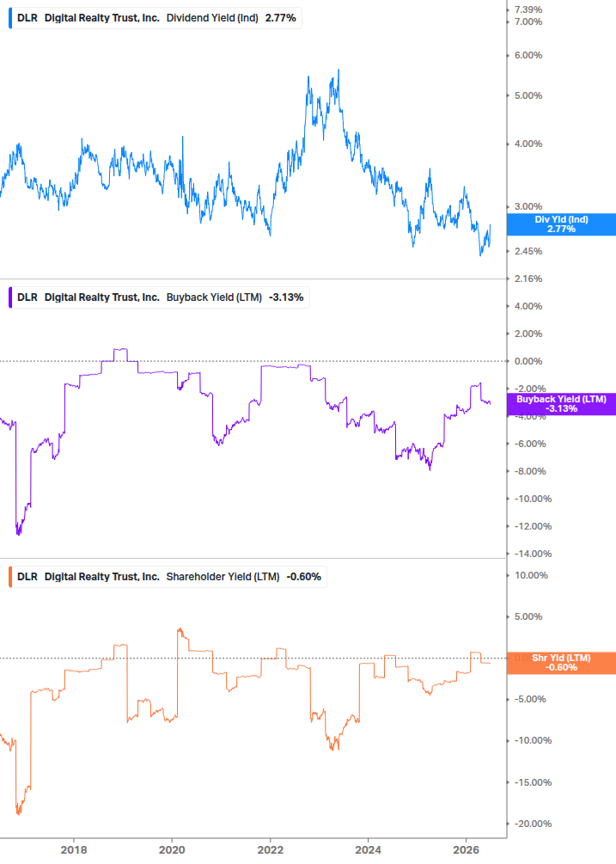The height and width of the screenshot is (864, 616).
Task: Click the 5.00% dividend yield axis tick
Action: (528, 96)
